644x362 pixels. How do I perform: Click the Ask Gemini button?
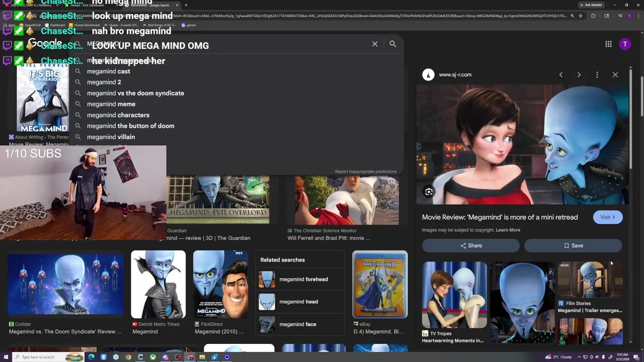[591, 5]
